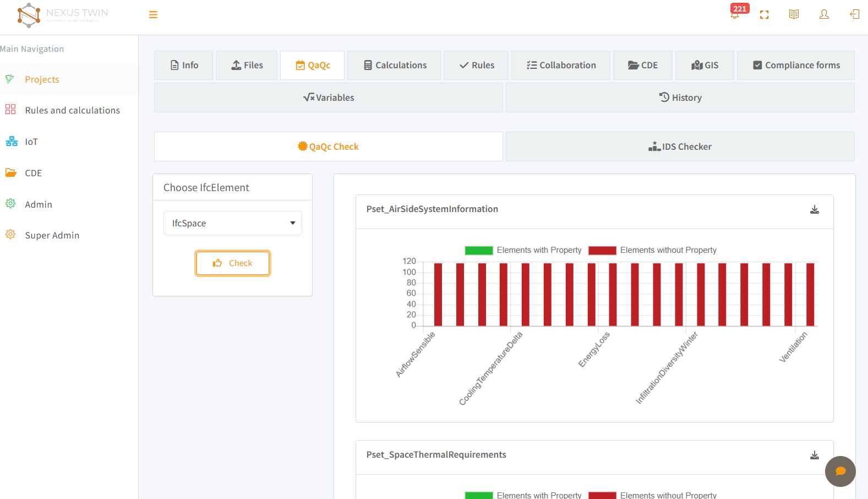Open the QaQc tab

coord(313,66)
